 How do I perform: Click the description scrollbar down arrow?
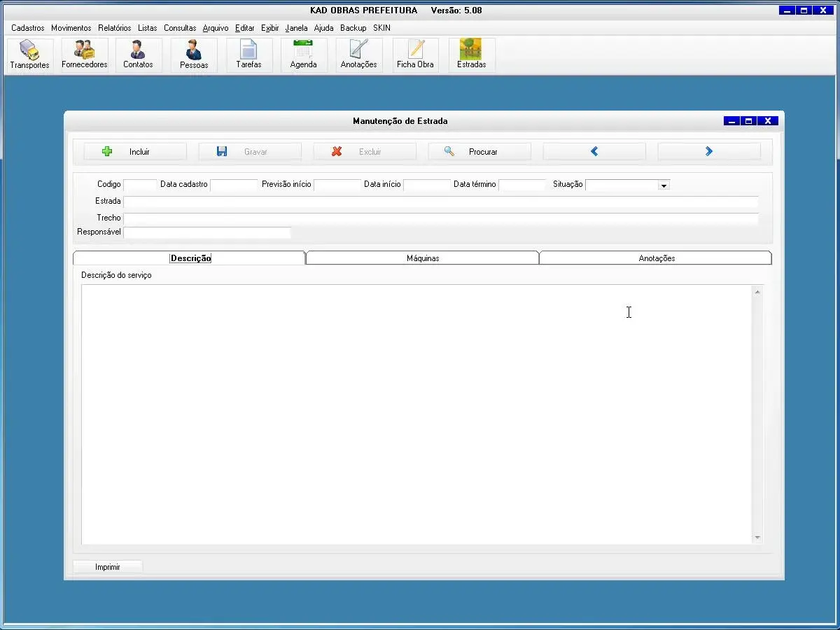757,538
